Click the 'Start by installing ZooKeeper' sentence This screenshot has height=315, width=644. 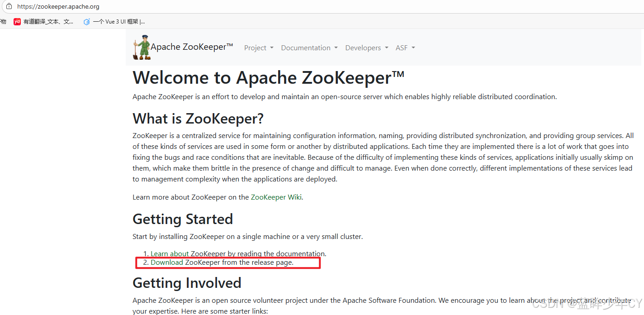tap(247, 236)
